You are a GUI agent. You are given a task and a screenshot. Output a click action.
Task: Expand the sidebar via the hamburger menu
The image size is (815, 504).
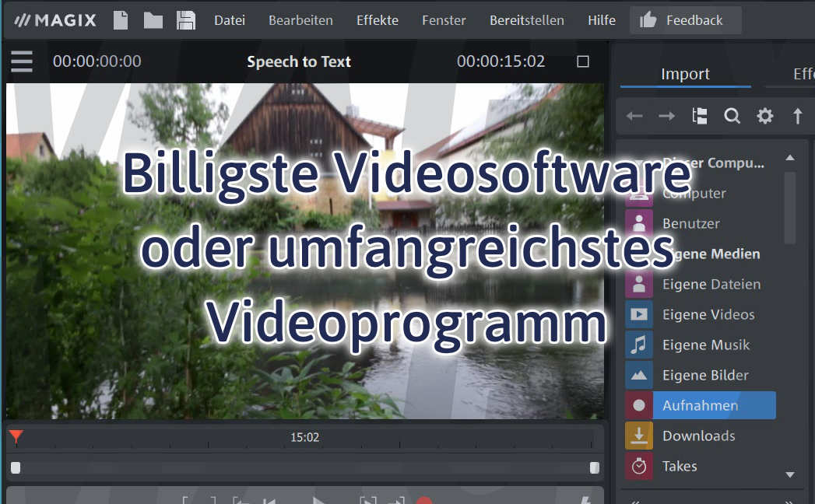[21, 61]
